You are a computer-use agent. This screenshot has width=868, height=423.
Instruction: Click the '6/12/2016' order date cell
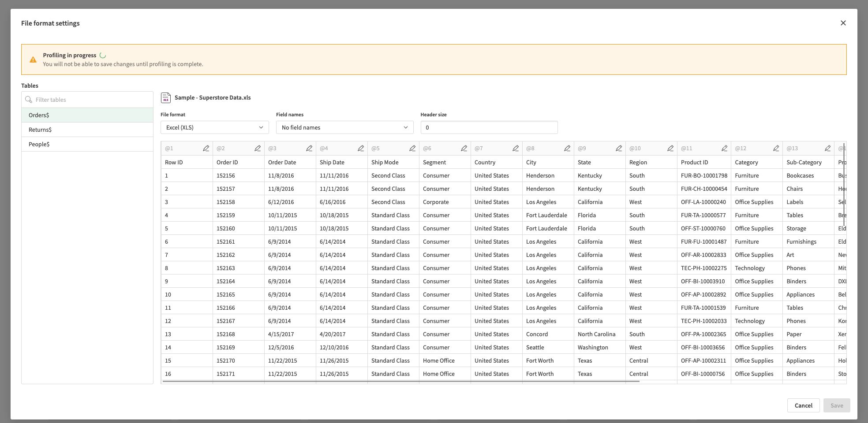point(290,202)
